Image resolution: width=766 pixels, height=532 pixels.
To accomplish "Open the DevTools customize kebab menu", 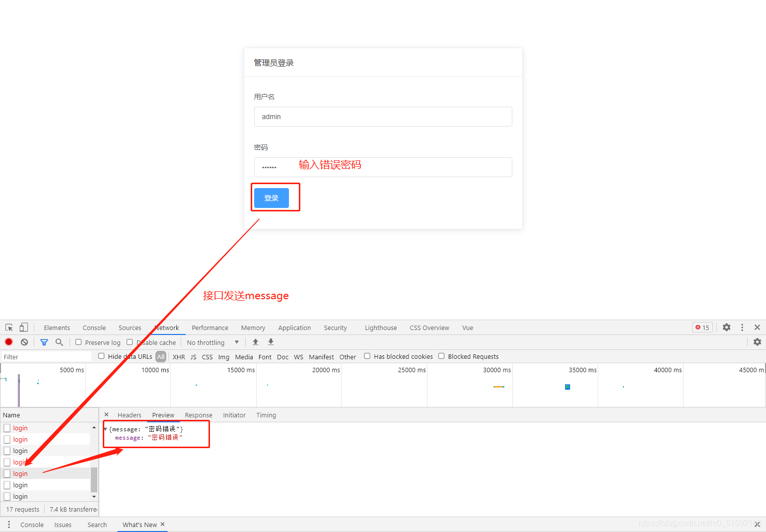I will pyautogui.click(x=742, y=328).
